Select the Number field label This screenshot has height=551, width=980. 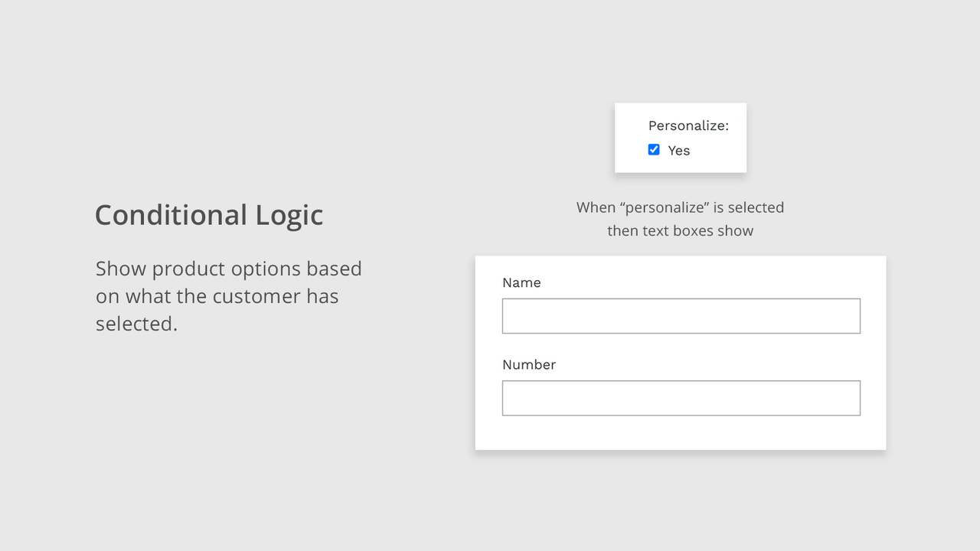(x=529, y=364)
